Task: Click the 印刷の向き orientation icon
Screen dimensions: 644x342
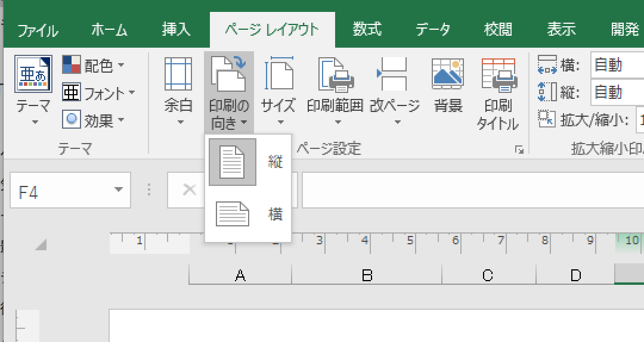Action: click(x=228, y=73)
